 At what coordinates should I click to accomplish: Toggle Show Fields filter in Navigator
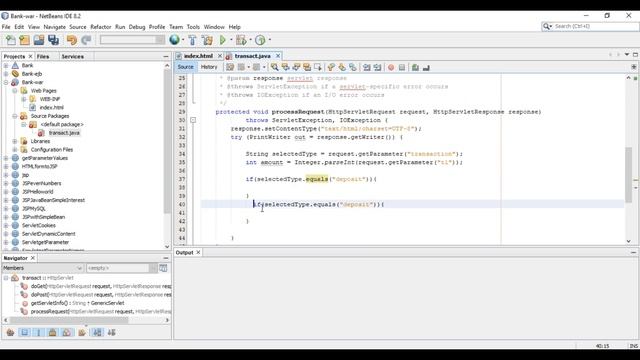pos(24,333)
